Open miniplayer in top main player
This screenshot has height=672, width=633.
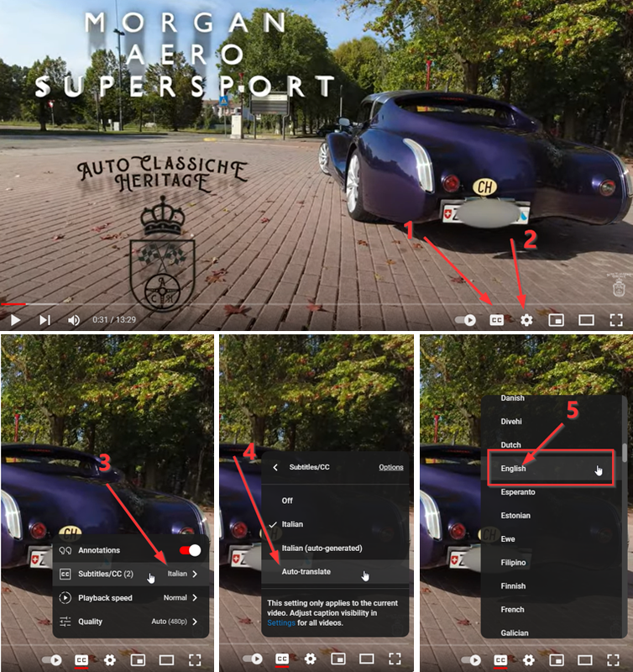pyautogui.click(x=556, y=320)
